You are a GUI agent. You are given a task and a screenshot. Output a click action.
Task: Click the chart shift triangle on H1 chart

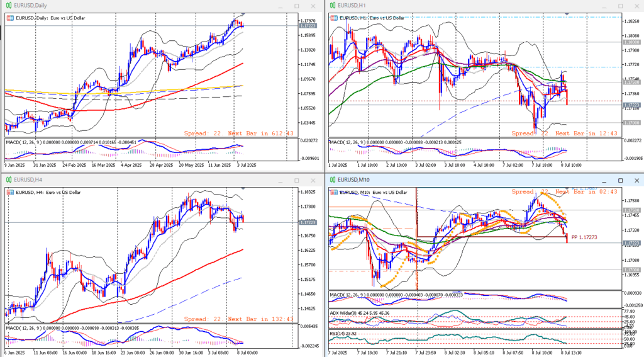pyautogui.click(x=567, y=14)
